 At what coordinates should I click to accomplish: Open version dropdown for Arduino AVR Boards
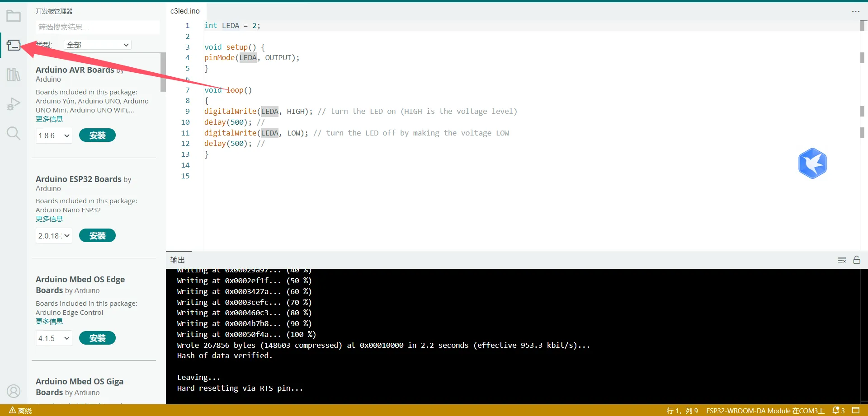pyautogui.click(x=54, y=136)
